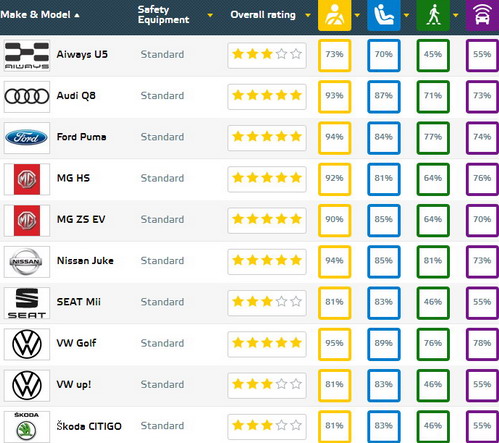Screen dimensions: 499x443
Task: Expand dropdown arrow beside green pedestrian icon
Action: pos(455,15)
